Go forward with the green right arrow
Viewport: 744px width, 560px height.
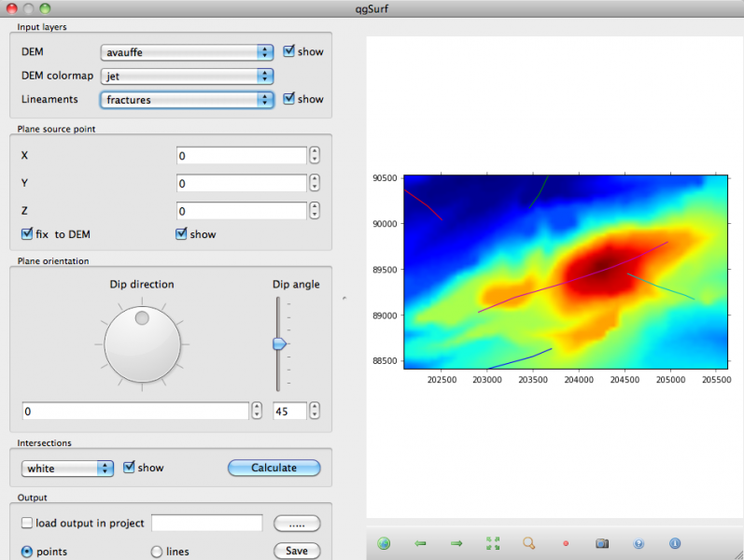pos(456,543)
